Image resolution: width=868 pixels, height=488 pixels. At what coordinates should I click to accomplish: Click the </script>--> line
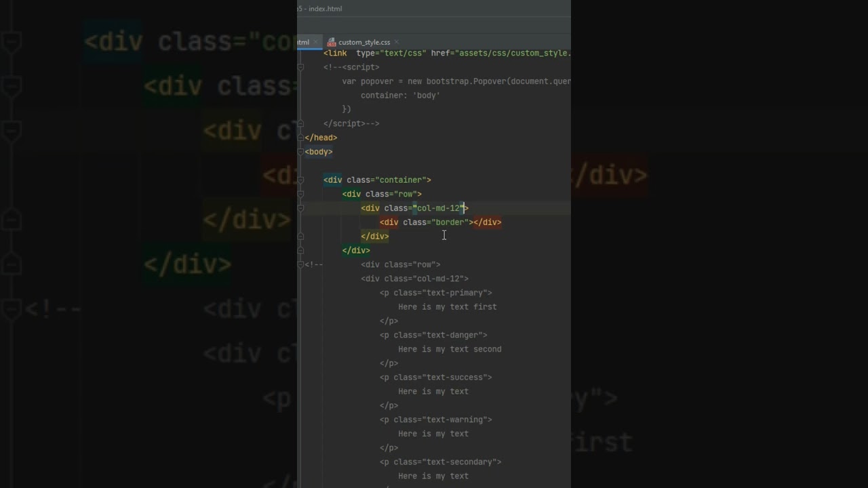coord(351,123)
